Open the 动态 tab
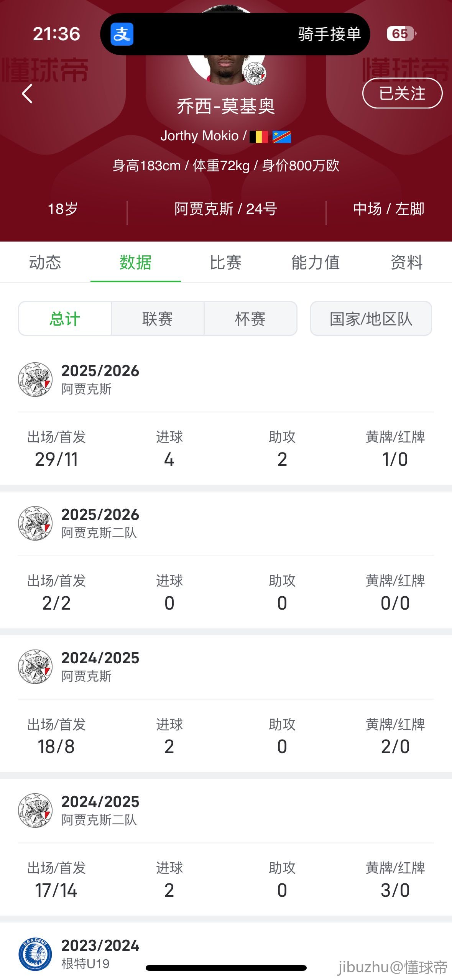 [x=45, y=263]
